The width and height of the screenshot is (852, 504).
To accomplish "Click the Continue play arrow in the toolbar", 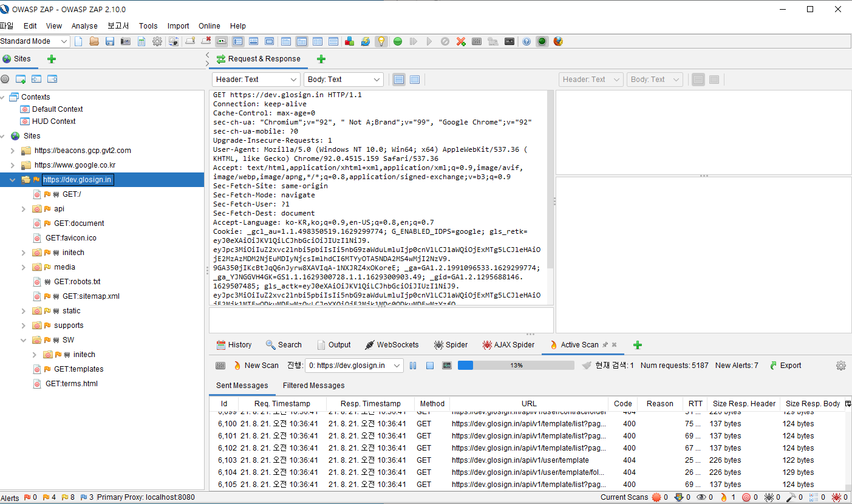I will coord(429,41).
